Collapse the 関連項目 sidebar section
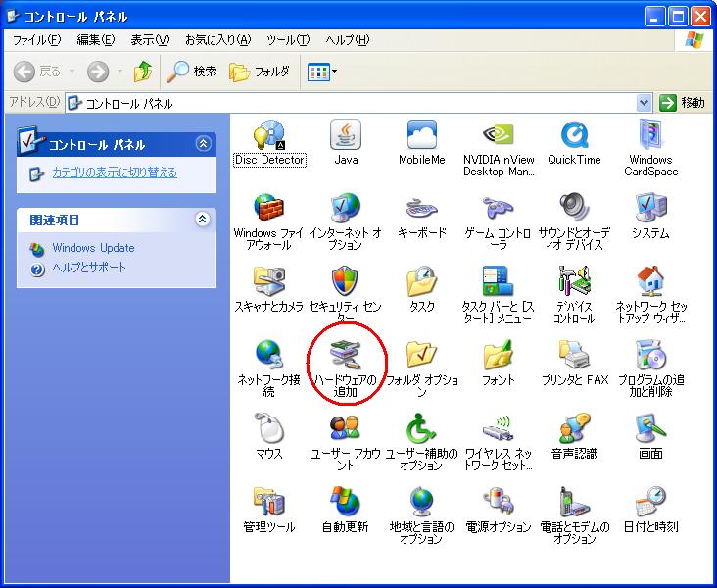This screenshot has width=717, height=588. click(203, 220)
